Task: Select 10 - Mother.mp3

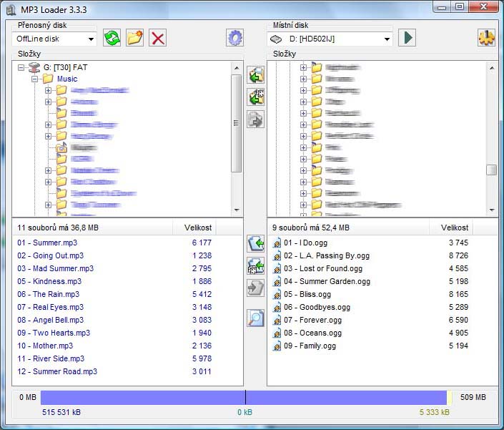Action: [45, 346]
